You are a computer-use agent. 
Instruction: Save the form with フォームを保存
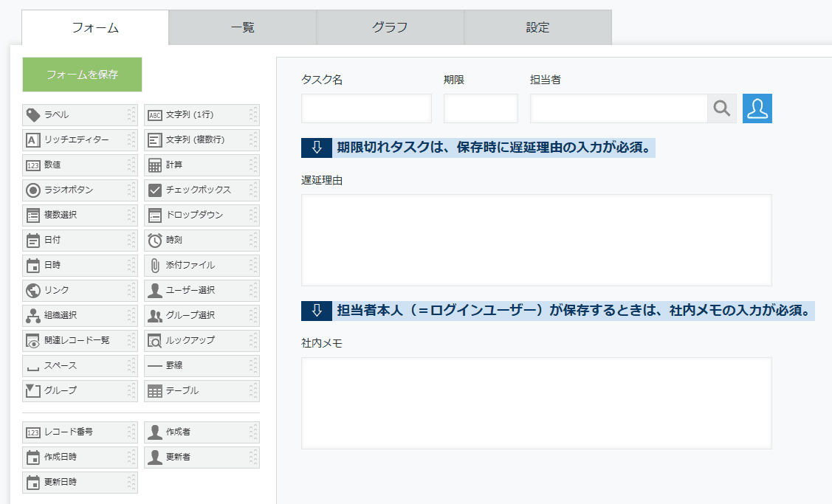[x=82, y=75]
